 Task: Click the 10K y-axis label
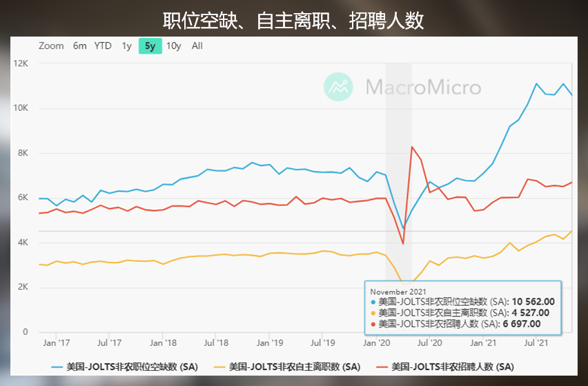[x=21, y=108]
